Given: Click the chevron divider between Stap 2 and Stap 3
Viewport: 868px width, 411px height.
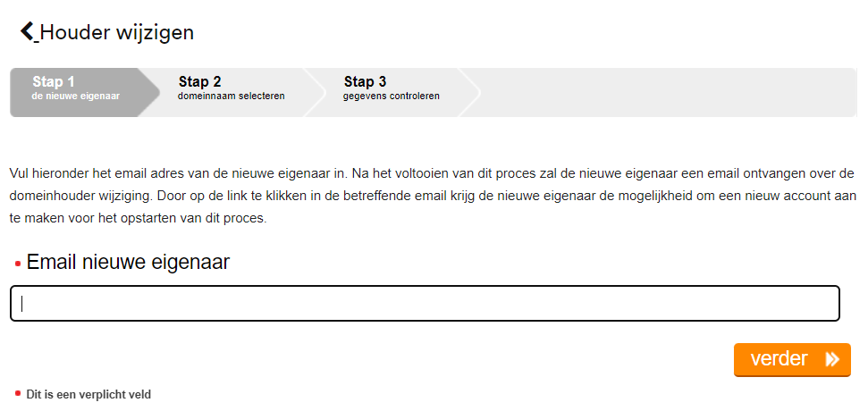Looking at the screenshot, I should [x=316, y=92].
